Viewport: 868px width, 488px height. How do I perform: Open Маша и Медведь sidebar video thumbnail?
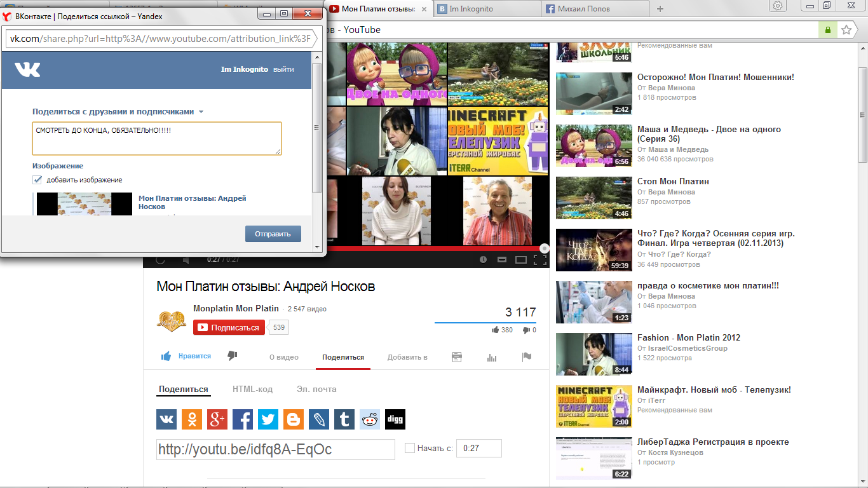[x=593, y=146]
